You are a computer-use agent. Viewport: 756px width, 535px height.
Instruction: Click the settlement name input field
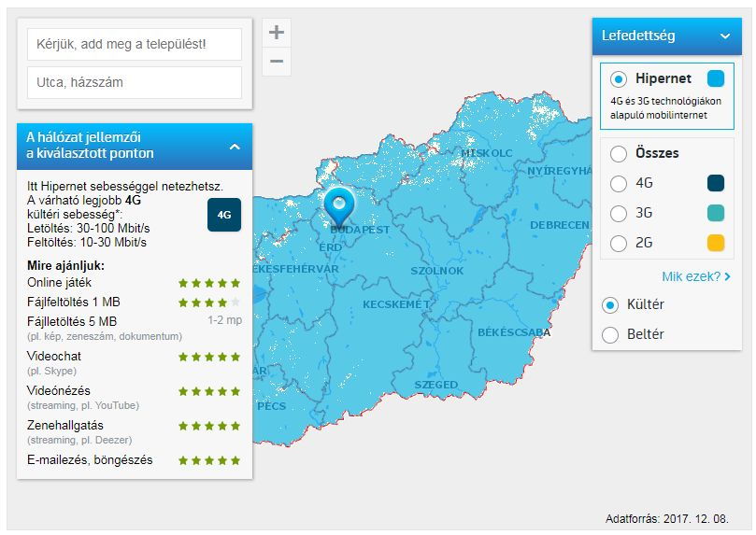click(134, 44)
